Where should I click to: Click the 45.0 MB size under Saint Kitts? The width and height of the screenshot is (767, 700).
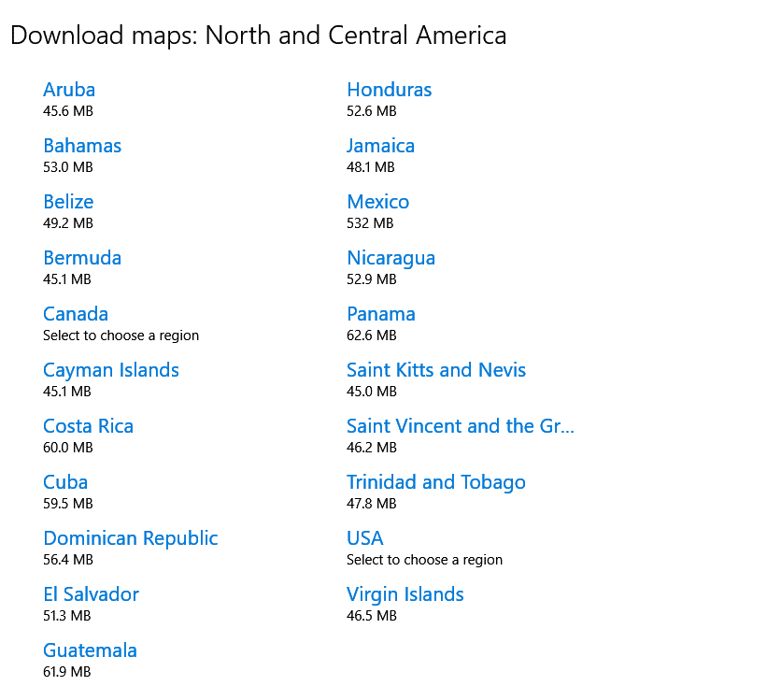372,392
